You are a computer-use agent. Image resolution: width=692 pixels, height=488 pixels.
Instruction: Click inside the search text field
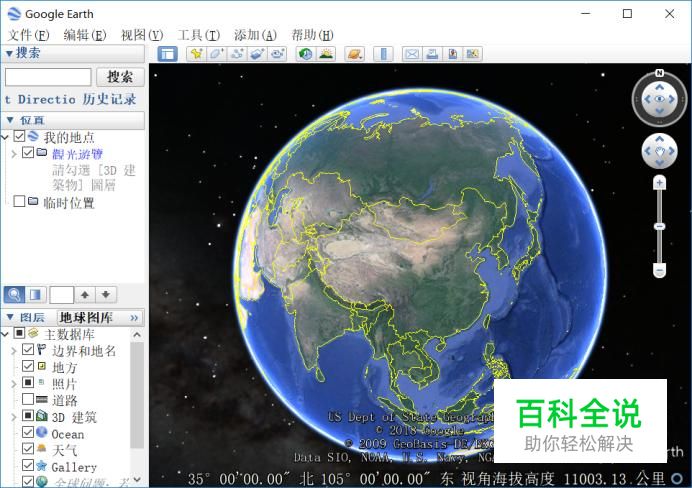(x=48, y=77)
